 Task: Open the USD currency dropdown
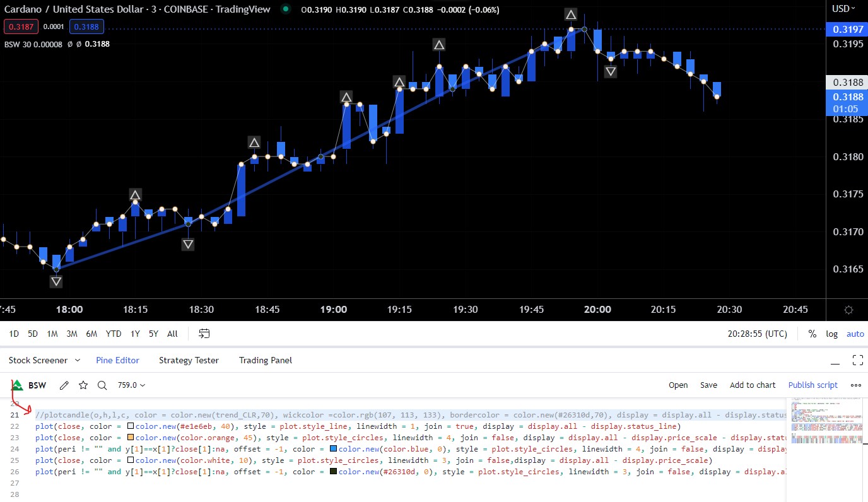844,9
